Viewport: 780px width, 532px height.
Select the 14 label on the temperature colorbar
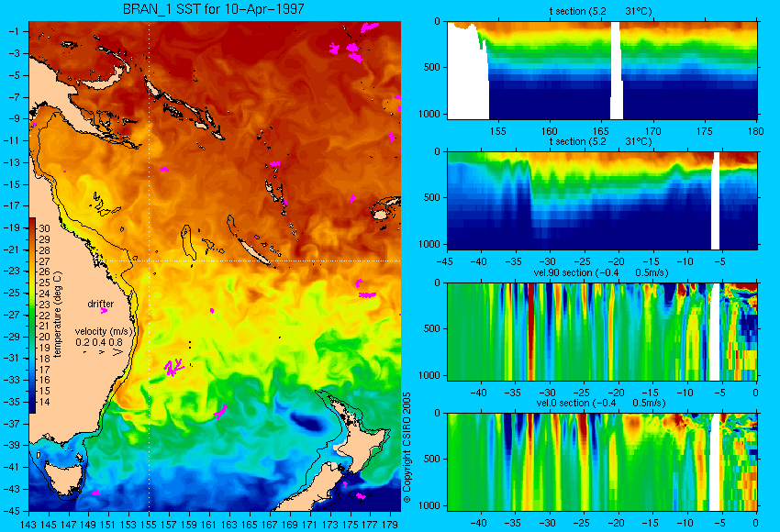45,402
